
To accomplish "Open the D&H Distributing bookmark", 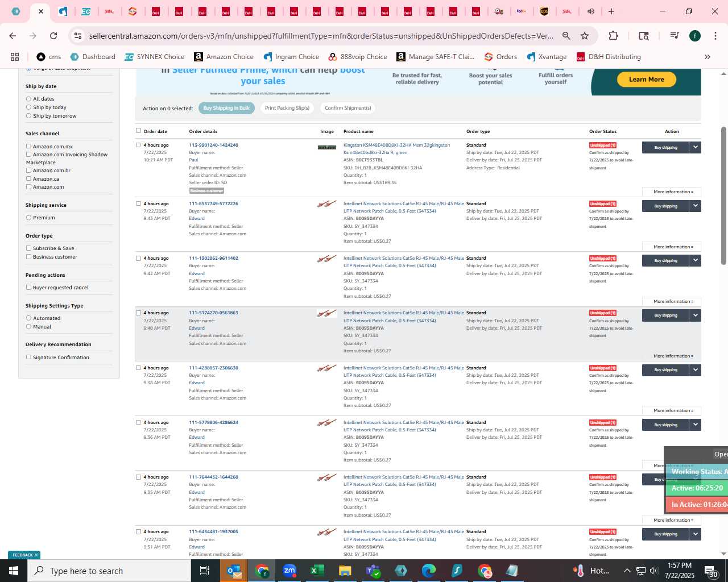I will coord(609,57).
